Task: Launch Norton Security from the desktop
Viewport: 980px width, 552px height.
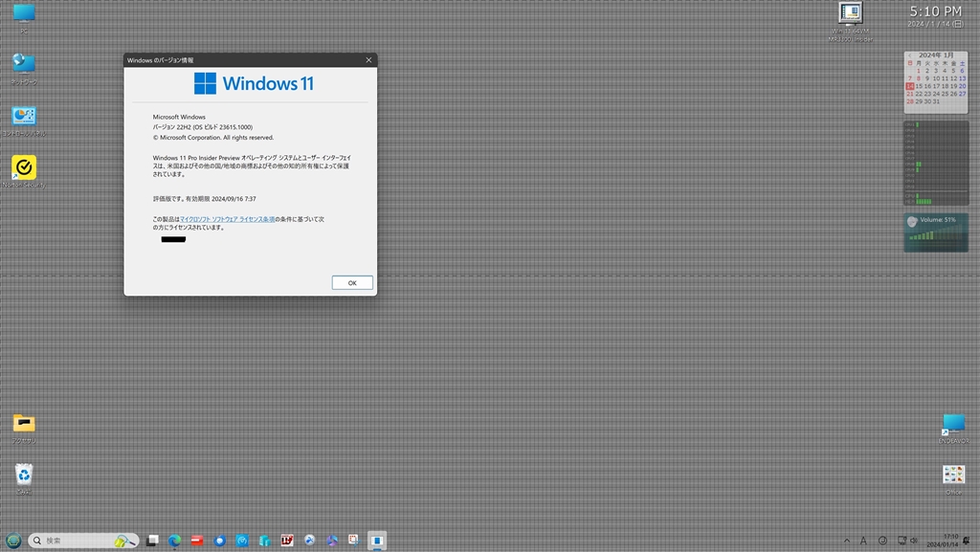Action: tap(24, 171)
